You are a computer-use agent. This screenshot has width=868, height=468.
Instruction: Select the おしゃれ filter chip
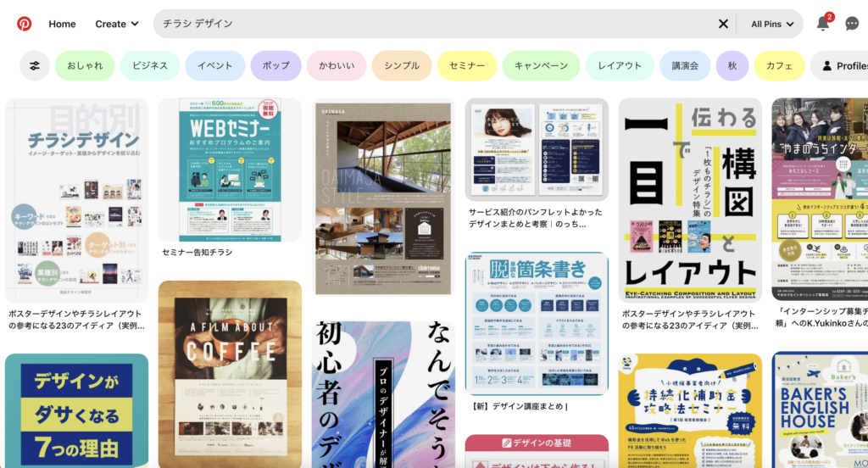click(x=85, y=65)
